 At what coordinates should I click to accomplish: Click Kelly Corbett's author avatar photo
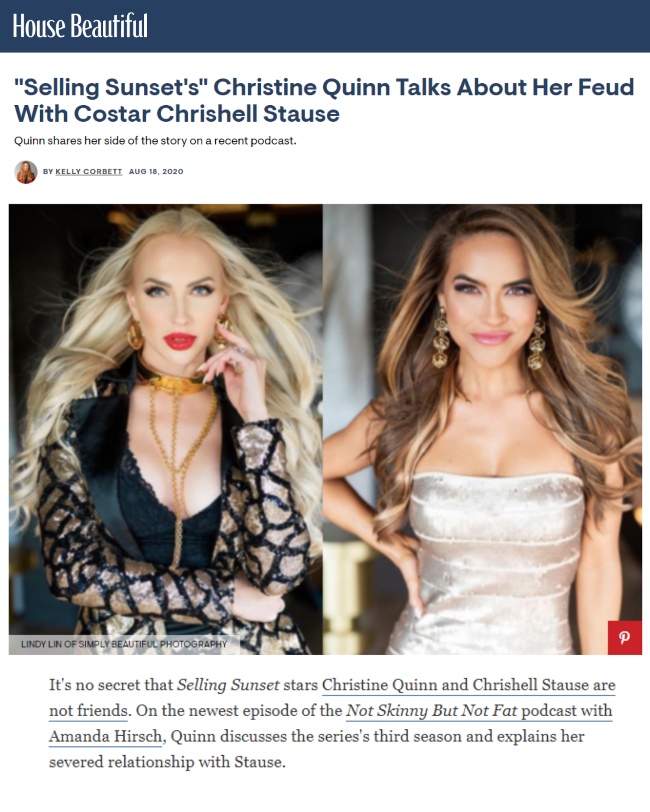[x=26, y=172]
